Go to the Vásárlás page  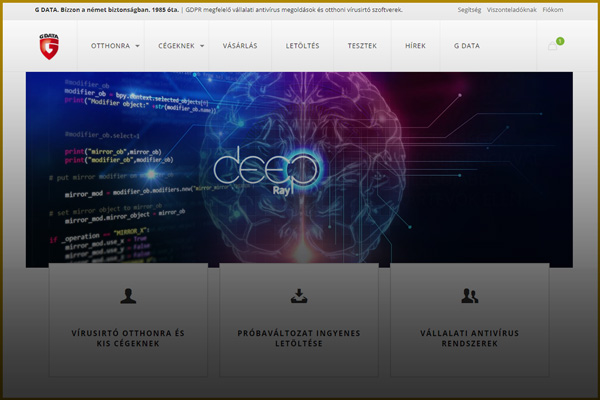click(240, 46)
